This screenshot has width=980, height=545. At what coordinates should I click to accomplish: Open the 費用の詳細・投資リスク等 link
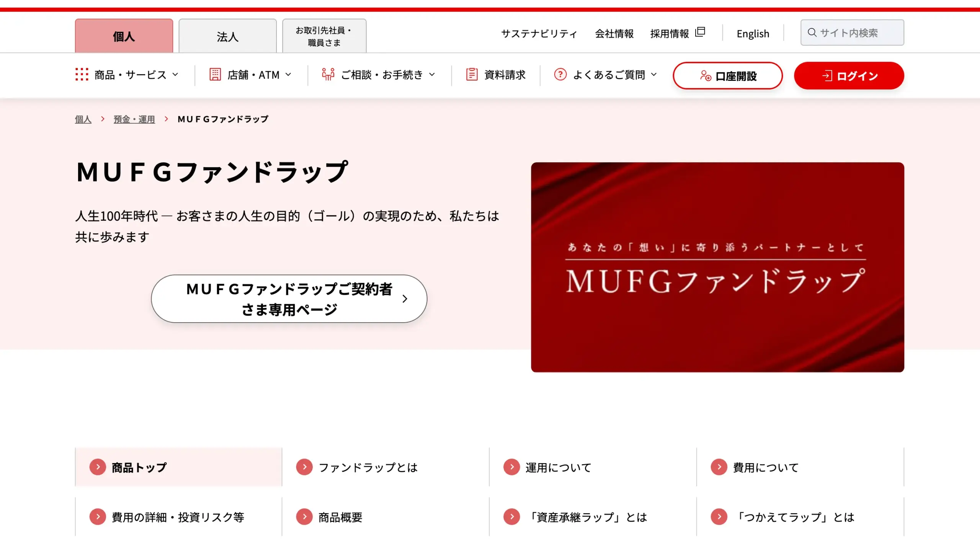[x=179, y=517]
